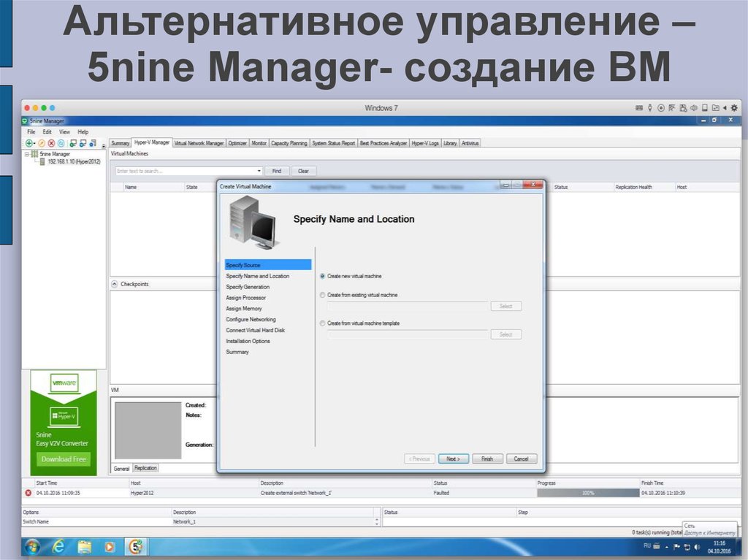Click the Parallels shared folder icon
Viewport: 748px width, 560px height.
[716, 108]
